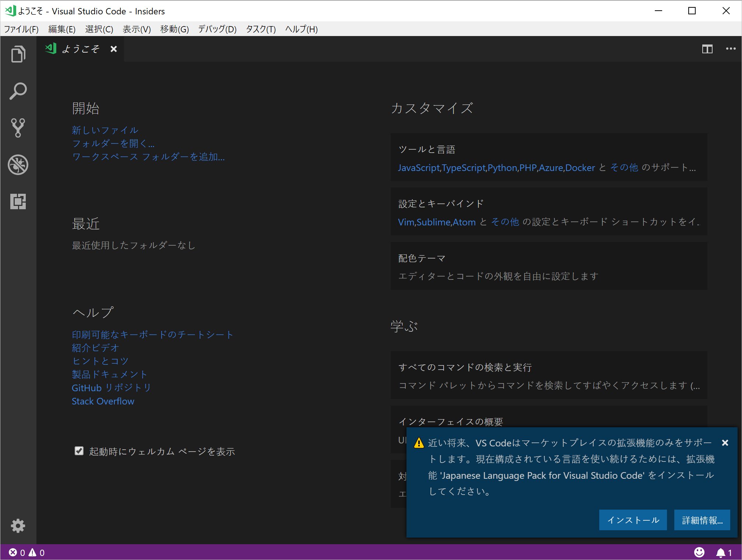Open 製品ドキュメント link
The height and width of the screenshot is (560, 742).
(110, 374)
